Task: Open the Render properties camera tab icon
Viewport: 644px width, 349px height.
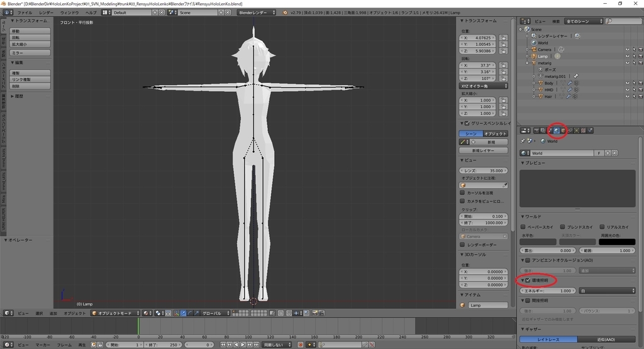Action: point(537,131)
